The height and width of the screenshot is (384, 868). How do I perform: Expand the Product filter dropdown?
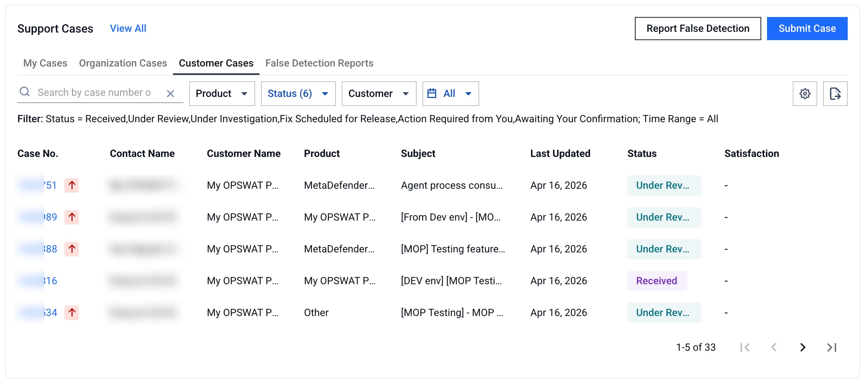point(222,94)
